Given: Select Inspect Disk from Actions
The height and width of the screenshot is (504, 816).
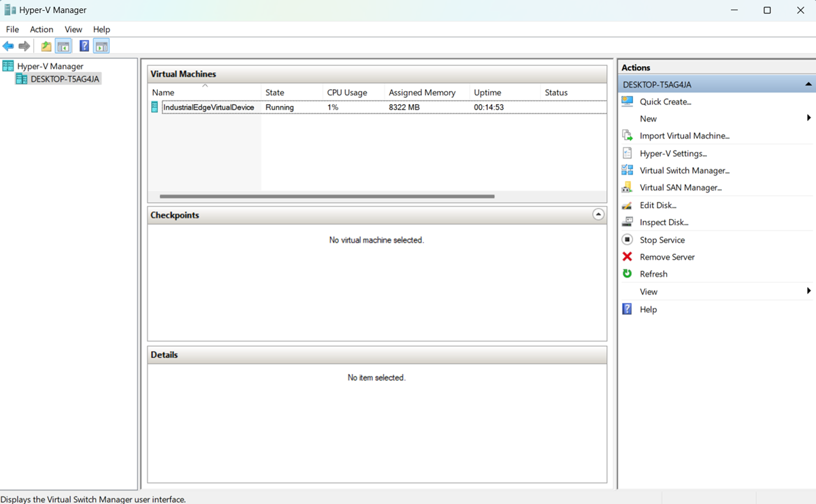Looking at the screenshot, I should click(662, 222).
